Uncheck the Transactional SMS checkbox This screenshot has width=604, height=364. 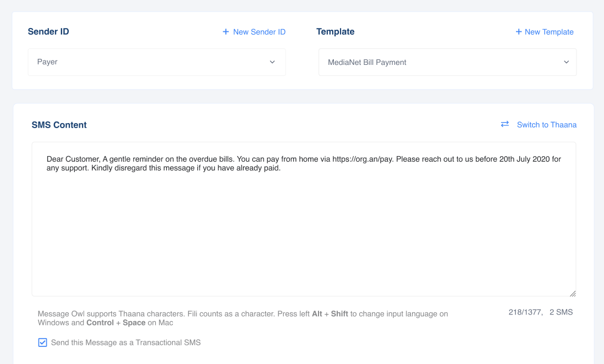point(42,343)
